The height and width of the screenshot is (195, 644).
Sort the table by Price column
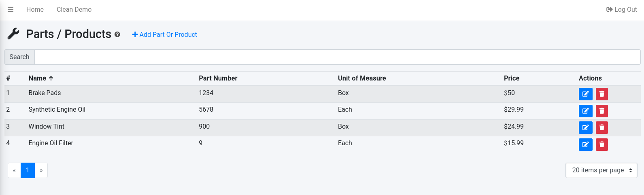click(x=511, y=78)
